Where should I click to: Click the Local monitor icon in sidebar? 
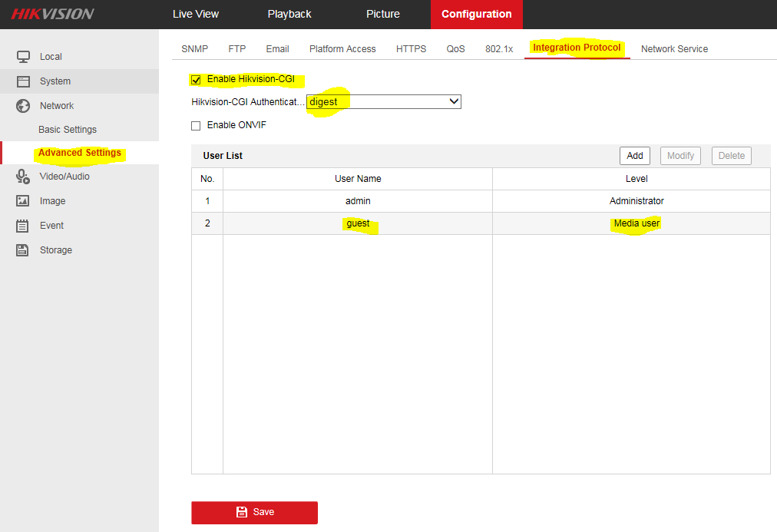click(23, 57)
